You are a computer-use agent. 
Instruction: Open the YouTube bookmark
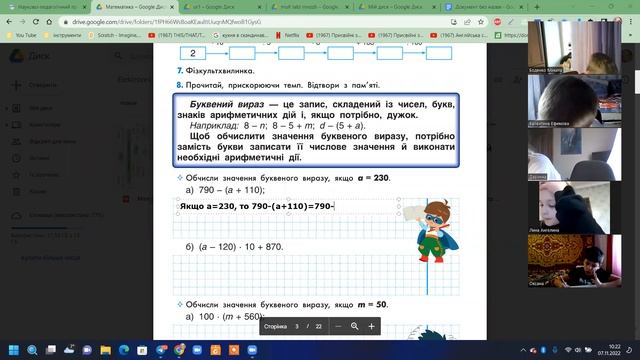pyautogui.click(x=22, y=36)
